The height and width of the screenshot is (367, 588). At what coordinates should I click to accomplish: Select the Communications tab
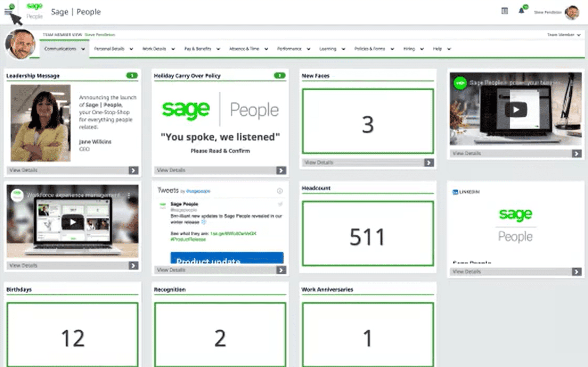[64, 49]
